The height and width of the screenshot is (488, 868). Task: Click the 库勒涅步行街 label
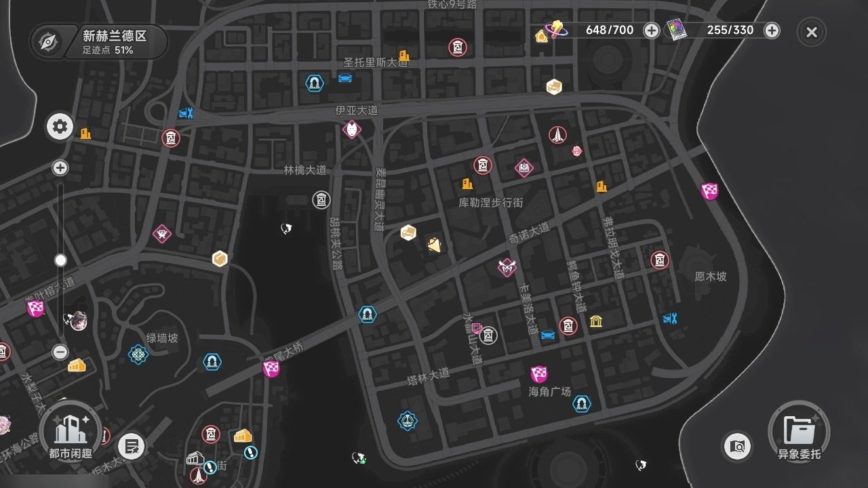(x=491, y=203)
